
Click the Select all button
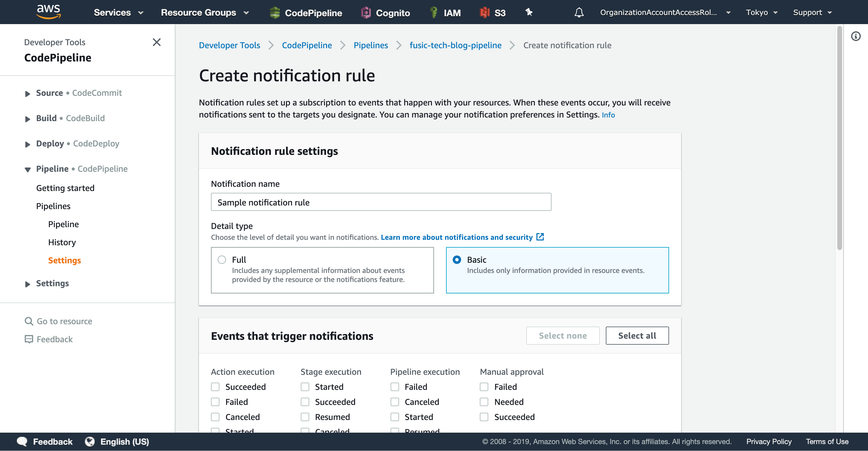tap(637, 336)
